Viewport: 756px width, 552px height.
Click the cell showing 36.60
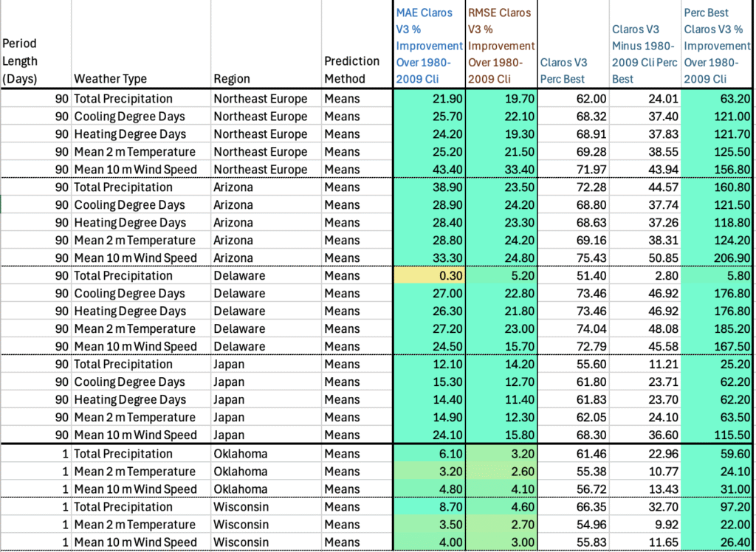tap(645, 435)
